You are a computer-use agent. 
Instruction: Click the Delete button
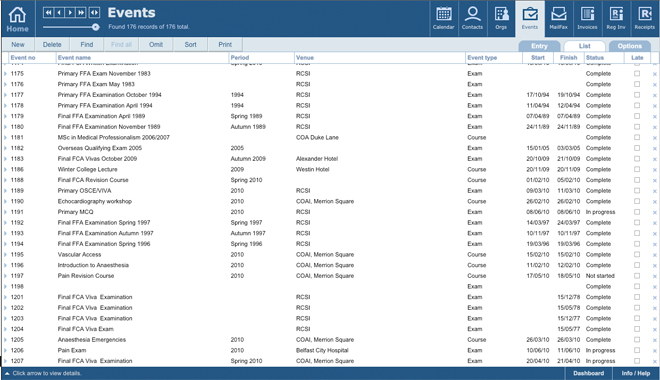[x=52, y=45]
